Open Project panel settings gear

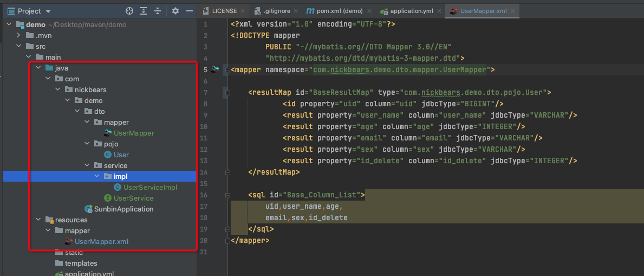pos(175,11)
